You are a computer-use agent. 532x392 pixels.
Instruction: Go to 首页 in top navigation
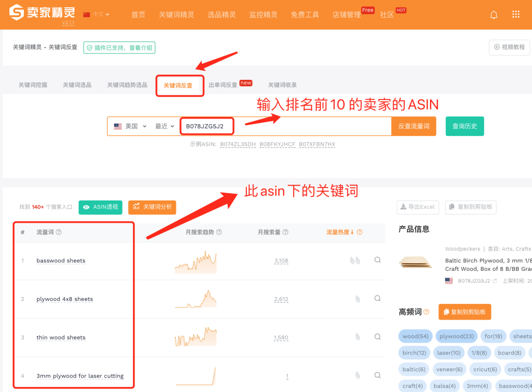(138, 15)
